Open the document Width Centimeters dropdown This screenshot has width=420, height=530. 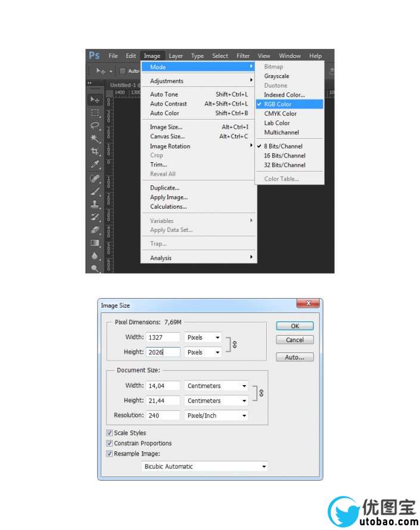point(216,386)
